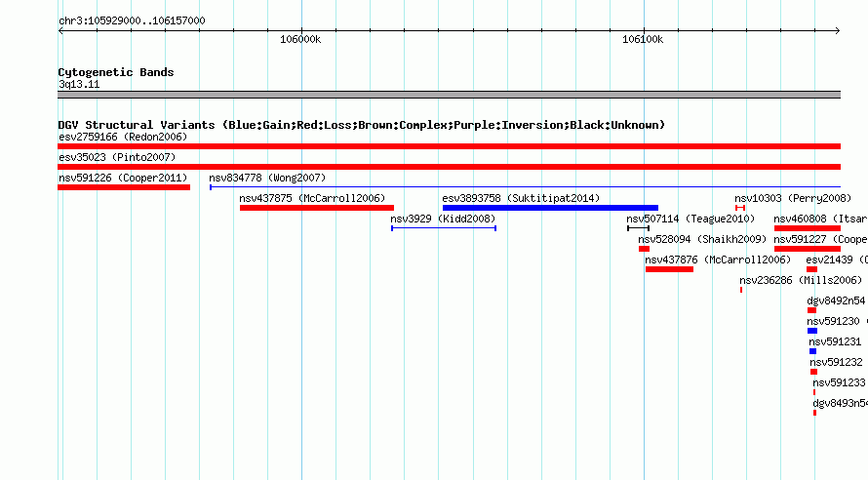Click the DGV Structural Variants track title

[x=362, y=125]
